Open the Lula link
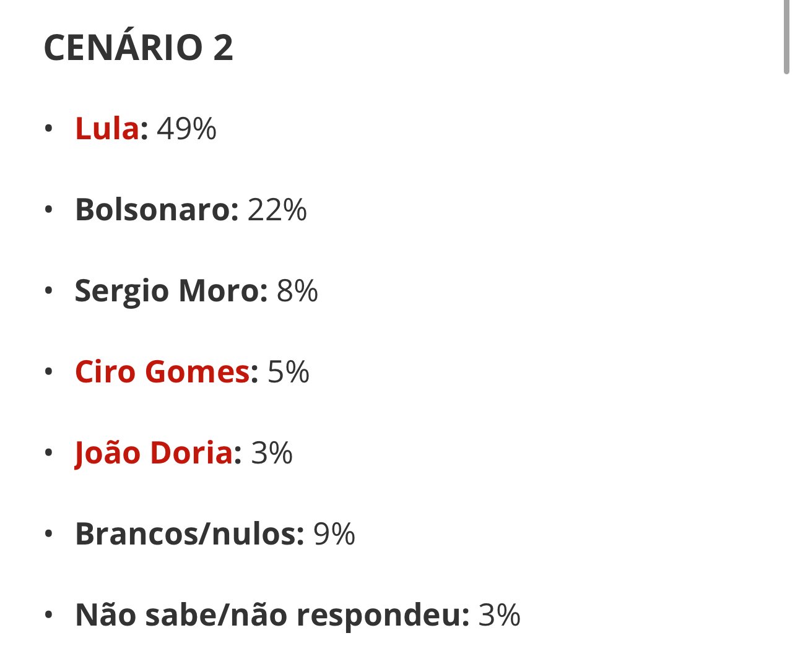Viewport: 795px width, 672px height. (x=106, y=129)
